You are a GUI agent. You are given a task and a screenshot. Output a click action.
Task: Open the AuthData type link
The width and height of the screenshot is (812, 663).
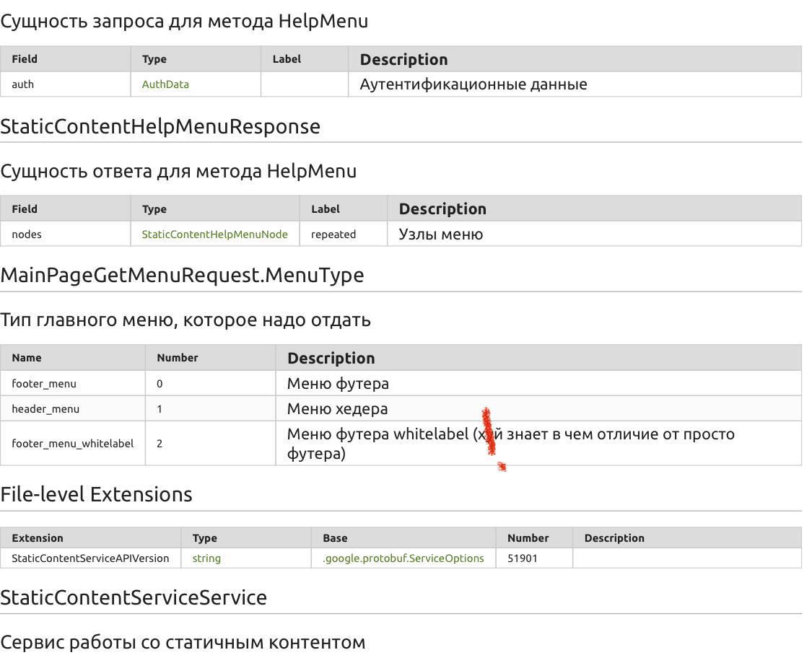pos(165,84)
